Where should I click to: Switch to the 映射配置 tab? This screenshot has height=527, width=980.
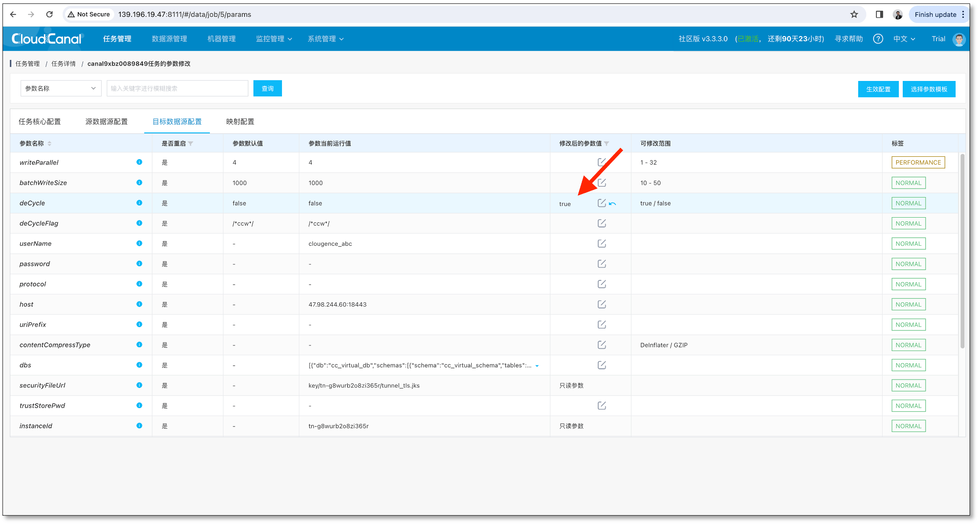tap(239, 121)
